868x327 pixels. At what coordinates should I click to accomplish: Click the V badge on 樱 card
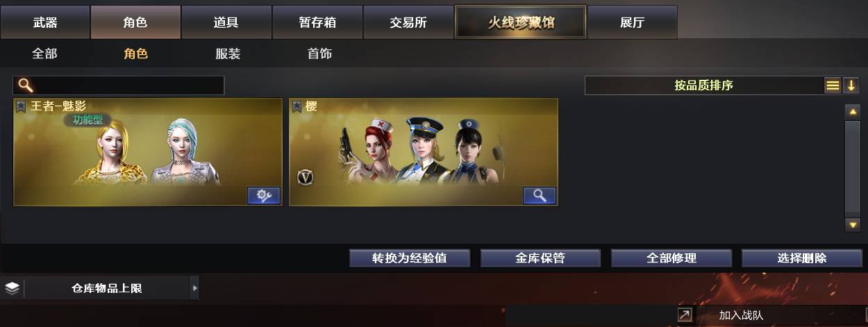305,177
